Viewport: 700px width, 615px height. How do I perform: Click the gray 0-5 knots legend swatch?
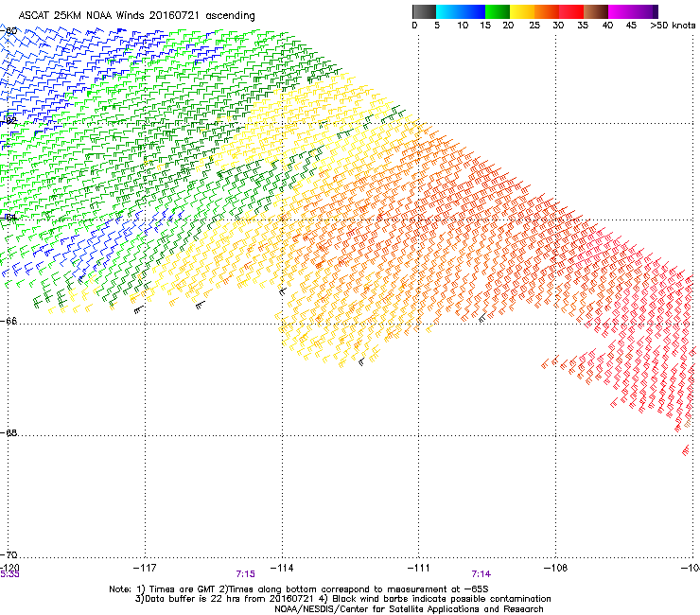(424, 11)
